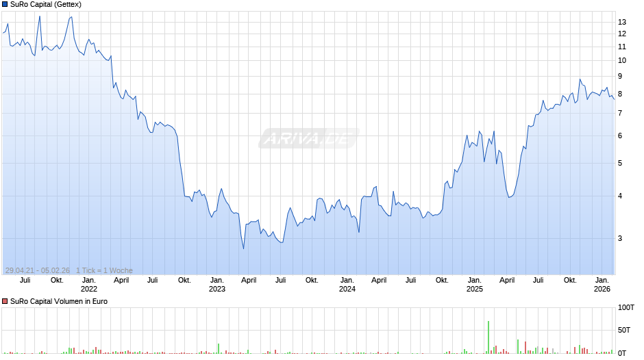
Task: Click the volume axis label 100T
Action: [x=626, y=307]
